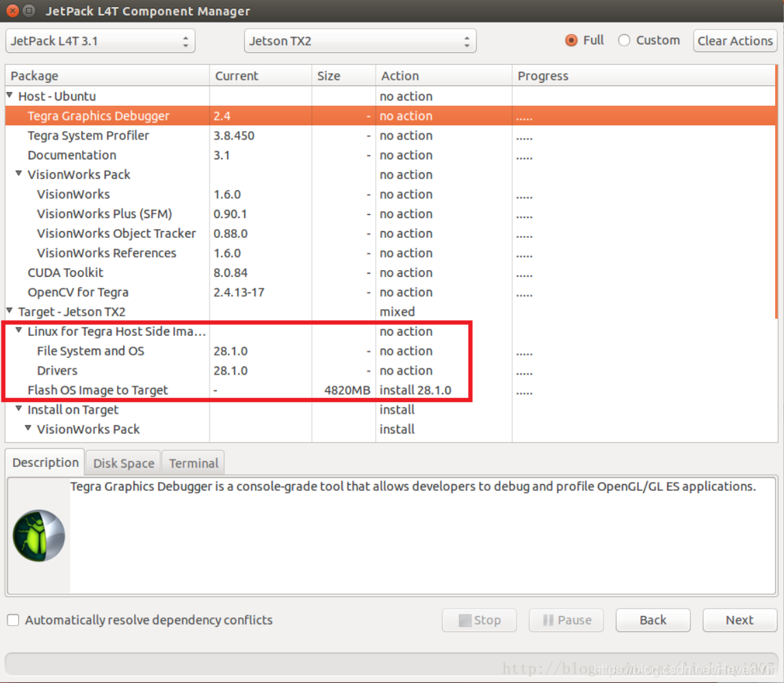Open the Terminal tab

[x=194, y=463]
